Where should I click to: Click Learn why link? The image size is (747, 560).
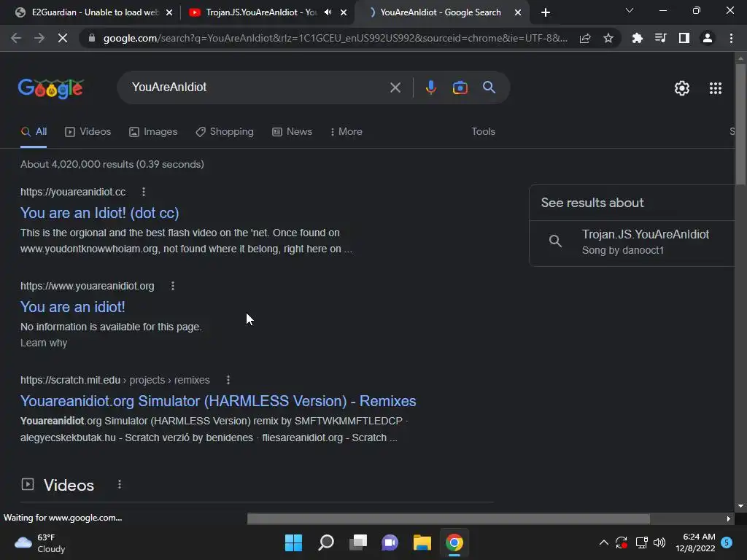pos(44,343)
